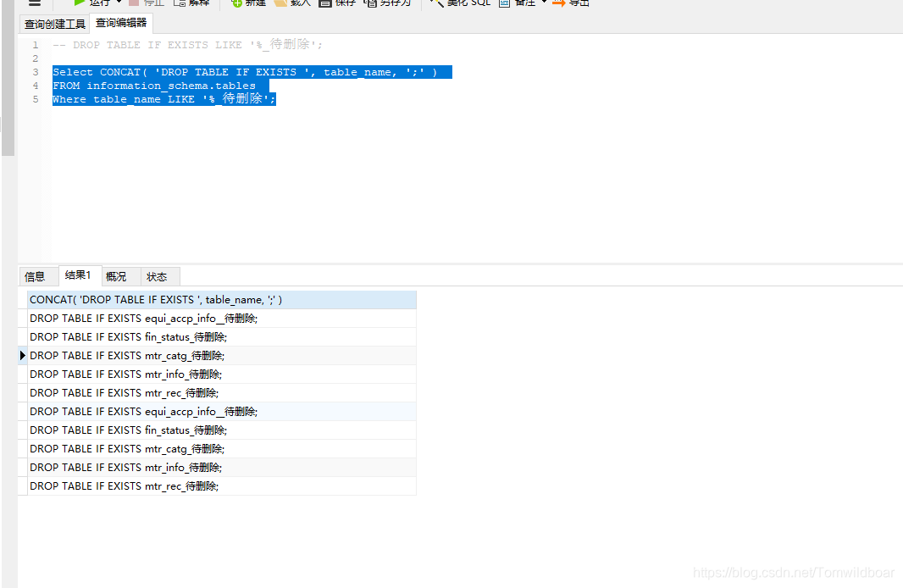Screen dimensions: 903x588
Task: Click line number 2 in the gutter
Action: 35,58
